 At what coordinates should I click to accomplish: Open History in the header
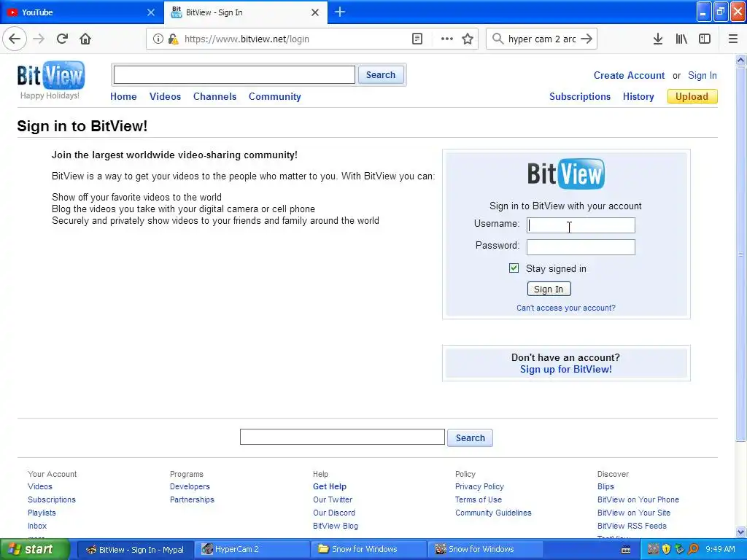tap(638, 97)
